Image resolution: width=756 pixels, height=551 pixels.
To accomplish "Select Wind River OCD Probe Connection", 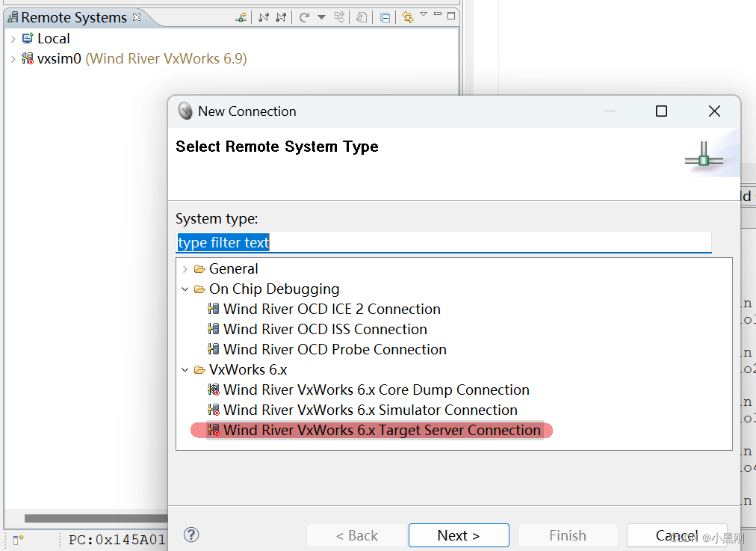I will [335, 350].
